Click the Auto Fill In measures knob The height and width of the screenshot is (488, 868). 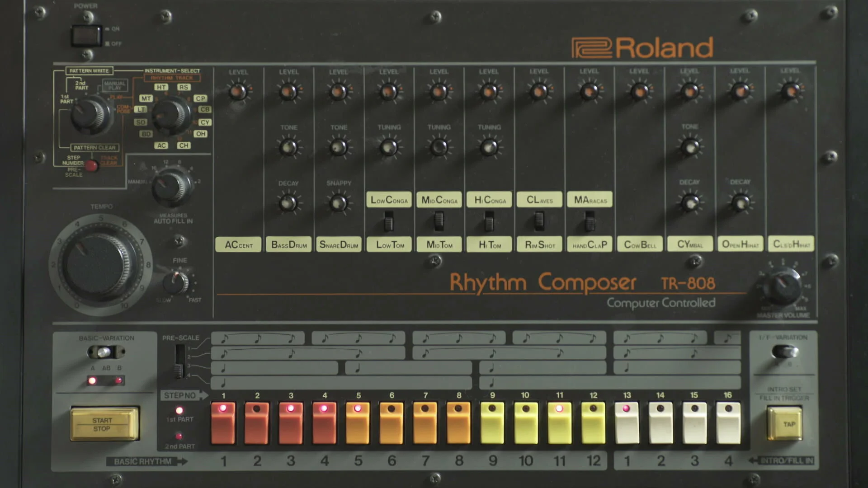point(171,187)
